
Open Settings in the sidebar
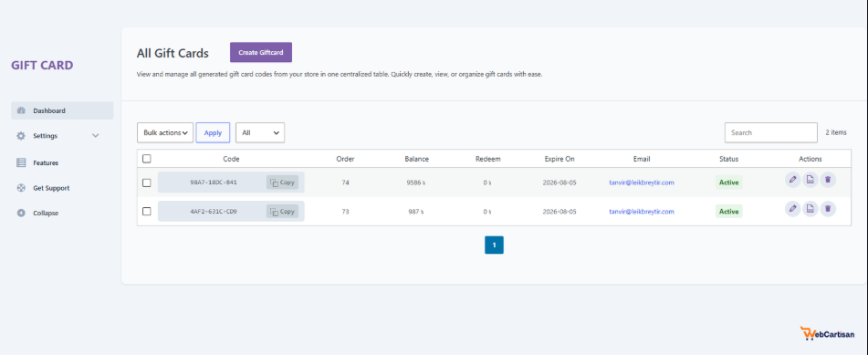[x=62, y=136]
